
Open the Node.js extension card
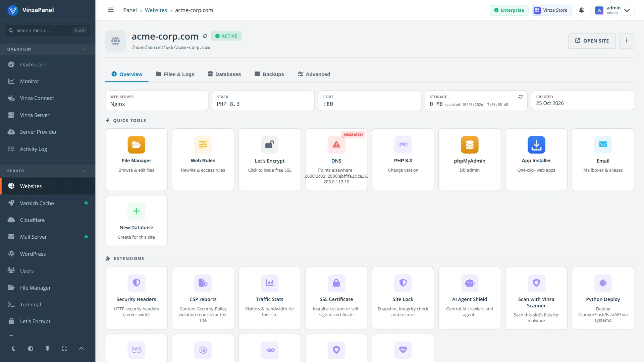[203, 348]
